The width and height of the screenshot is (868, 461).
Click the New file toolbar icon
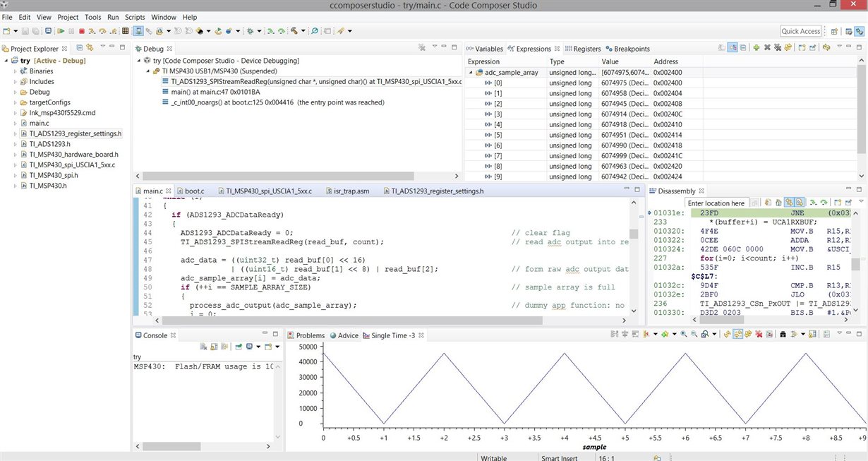coord(6,31)
